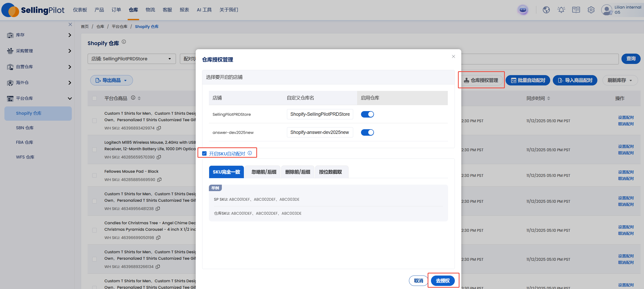This screenshot has width=644, height=289.
Task: Switch to the 忽略前/后缀 tab
Action: (264, 172)
